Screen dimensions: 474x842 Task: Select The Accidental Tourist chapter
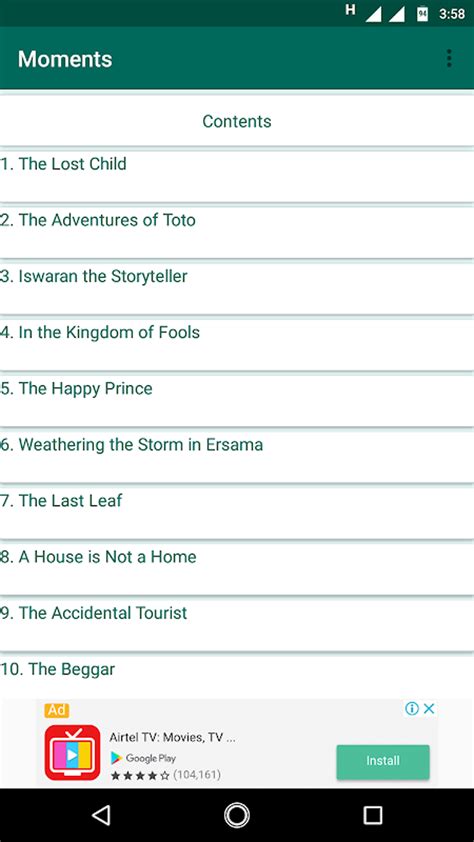[x=237, y=626]
